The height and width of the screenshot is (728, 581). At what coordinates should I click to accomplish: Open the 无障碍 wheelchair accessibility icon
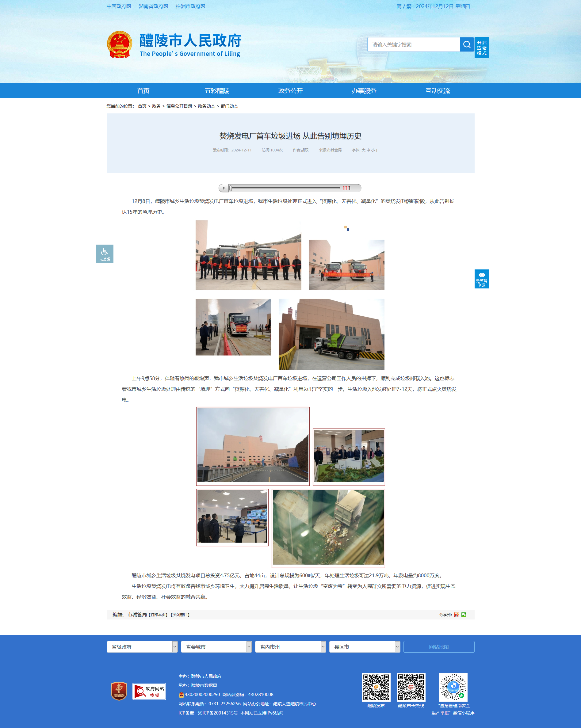[x=105, y=253]
